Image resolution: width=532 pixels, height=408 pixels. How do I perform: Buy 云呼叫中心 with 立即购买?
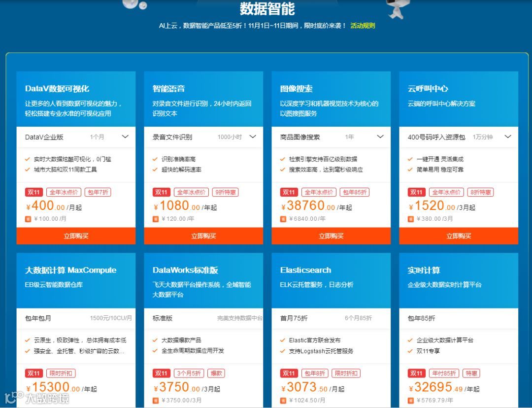pyautogui.click(x=459, y=236)
